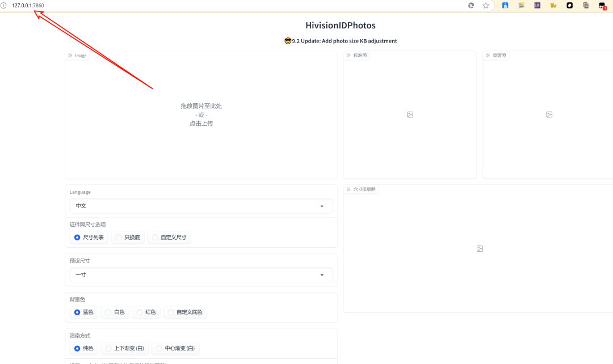The image size is (613, 364).
Task: Click the image placeholder icon in 六寸排版照 panel
Action: 480,248
